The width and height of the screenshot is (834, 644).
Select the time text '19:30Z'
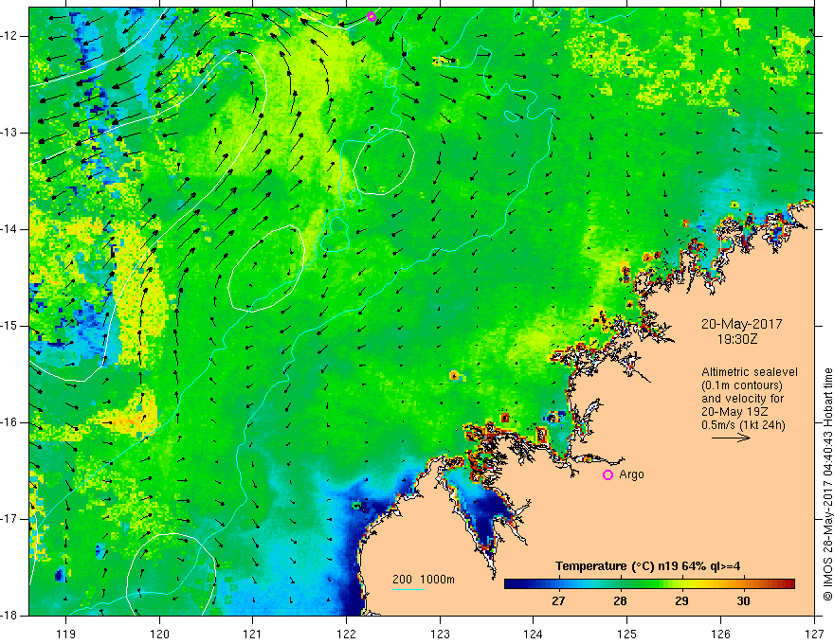coord(737,338)
